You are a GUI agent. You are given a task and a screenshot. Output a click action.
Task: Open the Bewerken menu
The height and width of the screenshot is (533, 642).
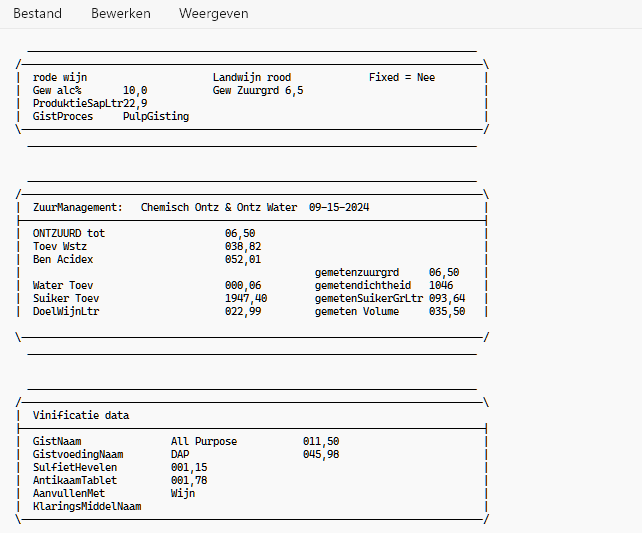121,14
